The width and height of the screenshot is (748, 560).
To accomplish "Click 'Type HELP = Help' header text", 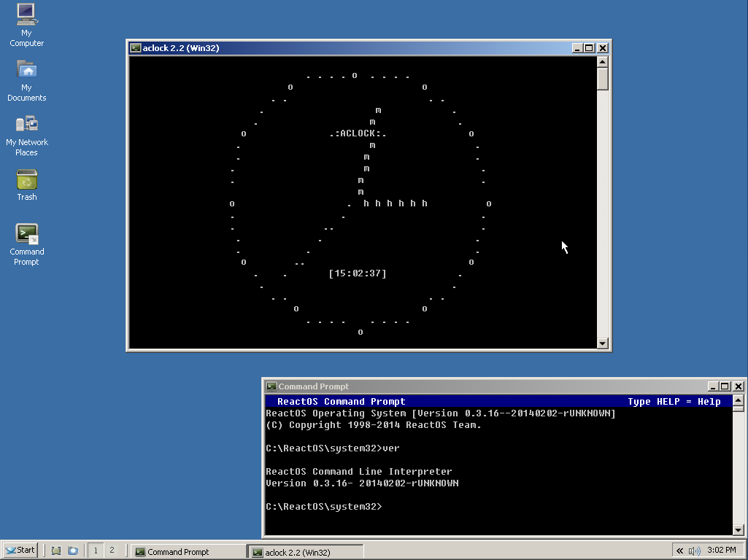I will tap(674, 401).
